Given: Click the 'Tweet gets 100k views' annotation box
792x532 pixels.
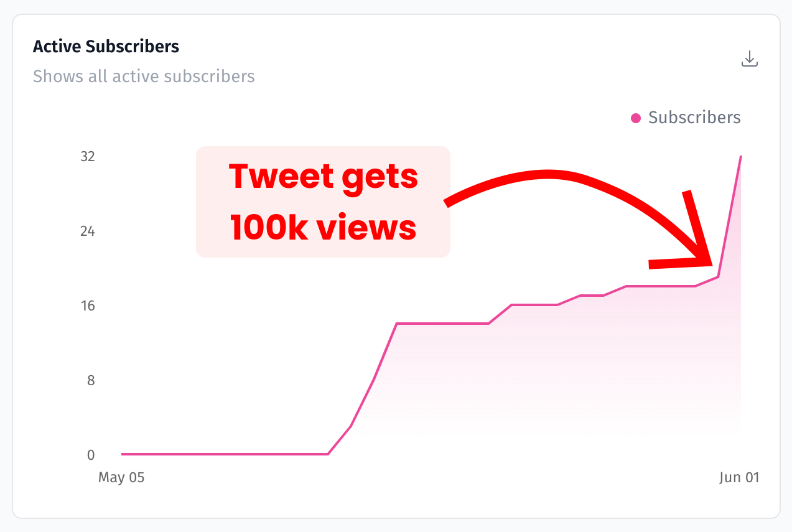Looking at the screenshot, I should click(322, 202).
